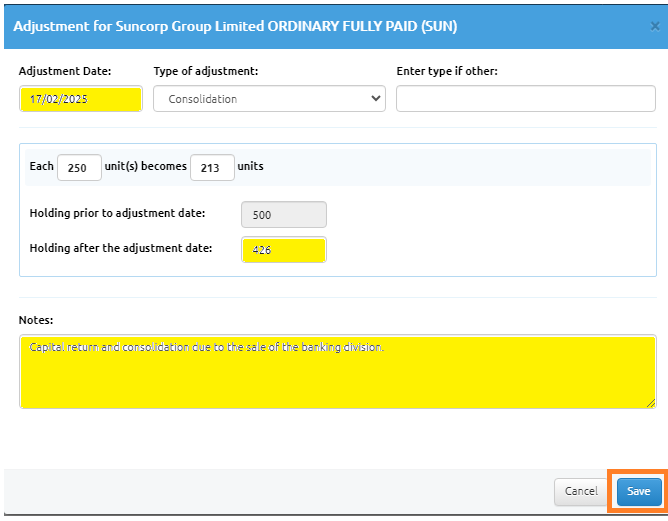Open the Type of adjustment dropdown
668x521 pixels.
click(269, 99)
